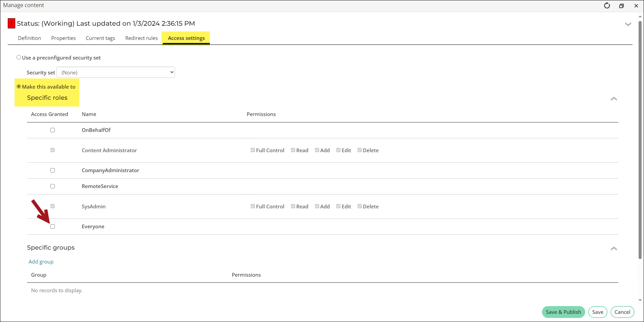Close the Manage content dialog
This screenshot has width=644, height=322.
point(636,6)
